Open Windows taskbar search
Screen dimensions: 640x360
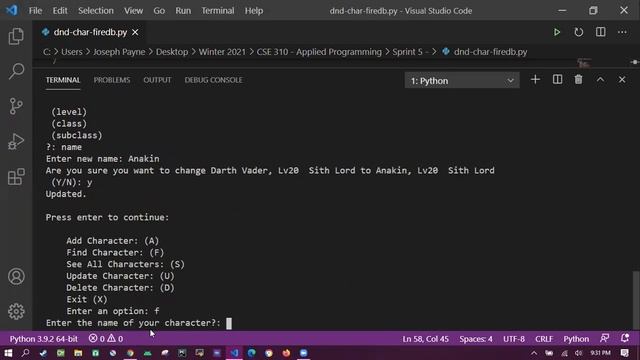click(x=25, y=353)
